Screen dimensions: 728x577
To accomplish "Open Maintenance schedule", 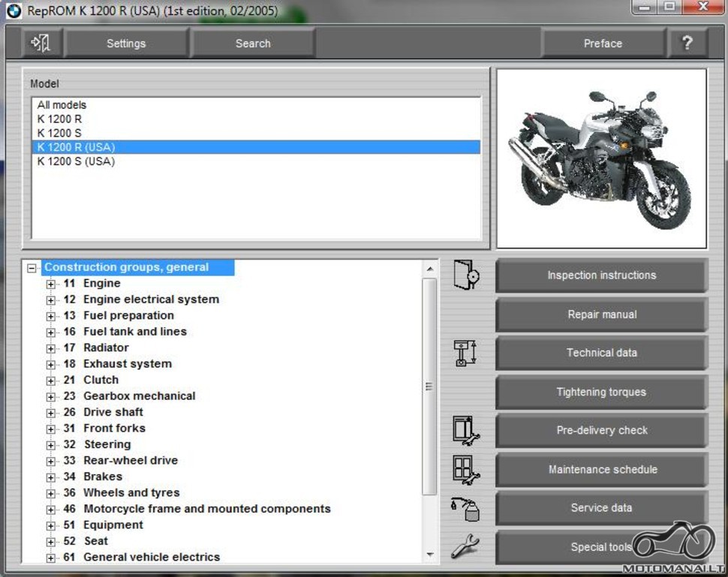I will (x=601, y=469).
